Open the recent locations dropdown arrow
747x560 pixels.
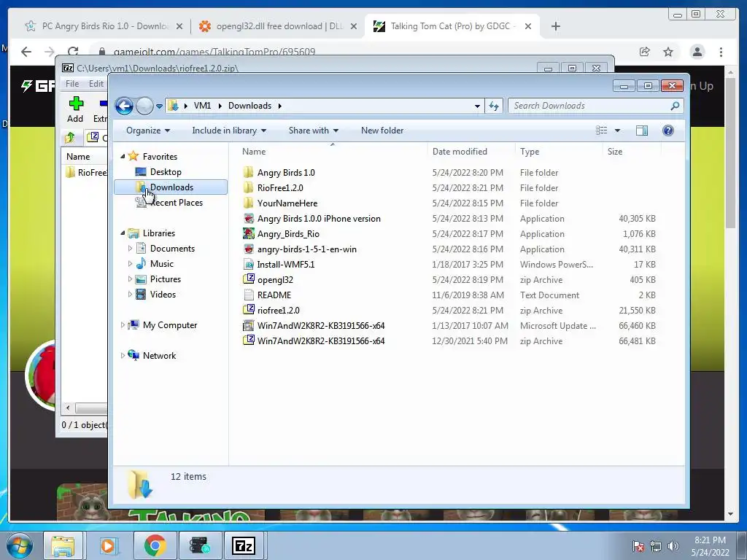(159, 106)
